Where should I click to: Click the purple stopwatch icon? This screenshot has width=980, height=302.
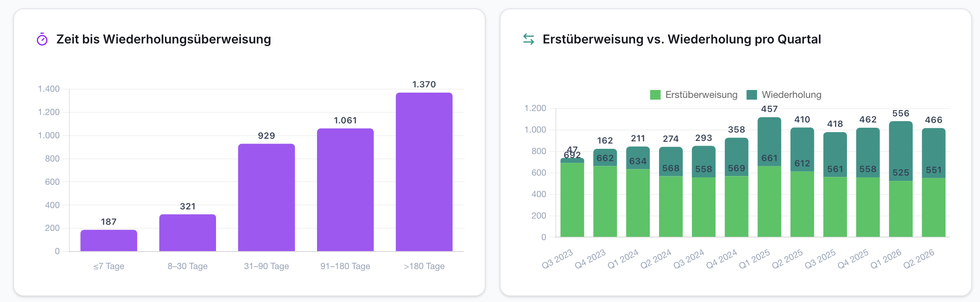[x=42, y=40]
